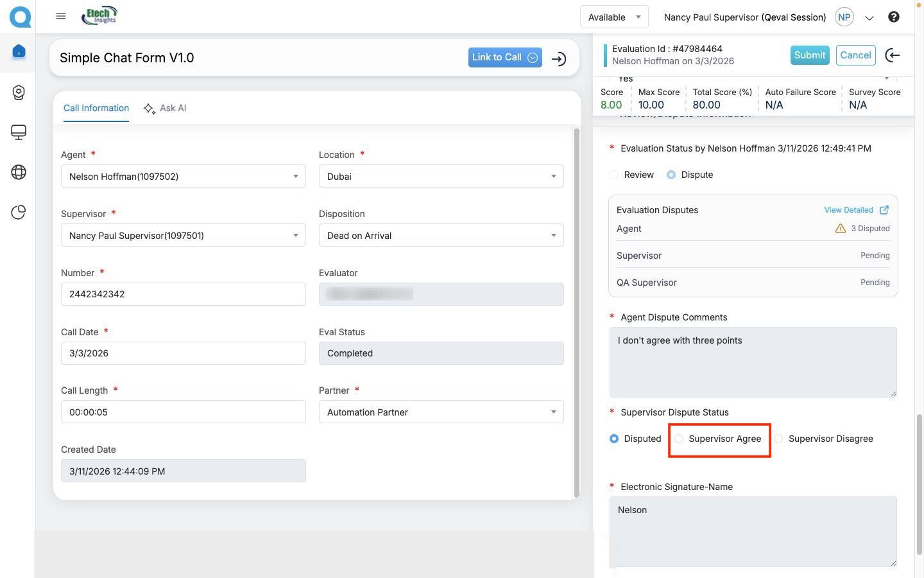Select the Supervisor Disagree radio button
The width and height of the screenshot is (924, 578).
[x=778, y=439]
